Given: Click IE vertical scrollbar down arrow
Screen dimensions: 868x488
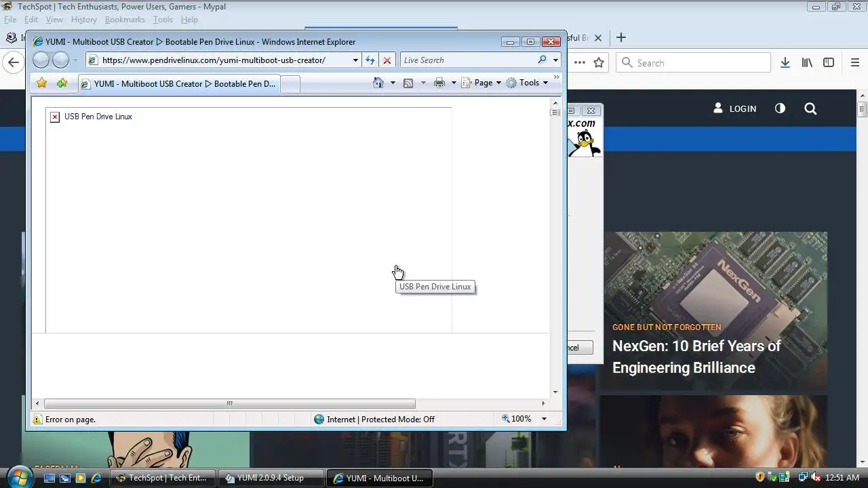Looking at the screenshot, I should click(555, 392).
